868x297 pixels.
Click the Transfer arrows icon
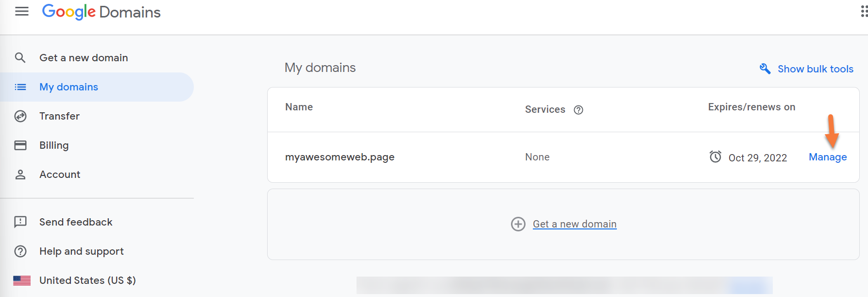(x=20, y=116)
